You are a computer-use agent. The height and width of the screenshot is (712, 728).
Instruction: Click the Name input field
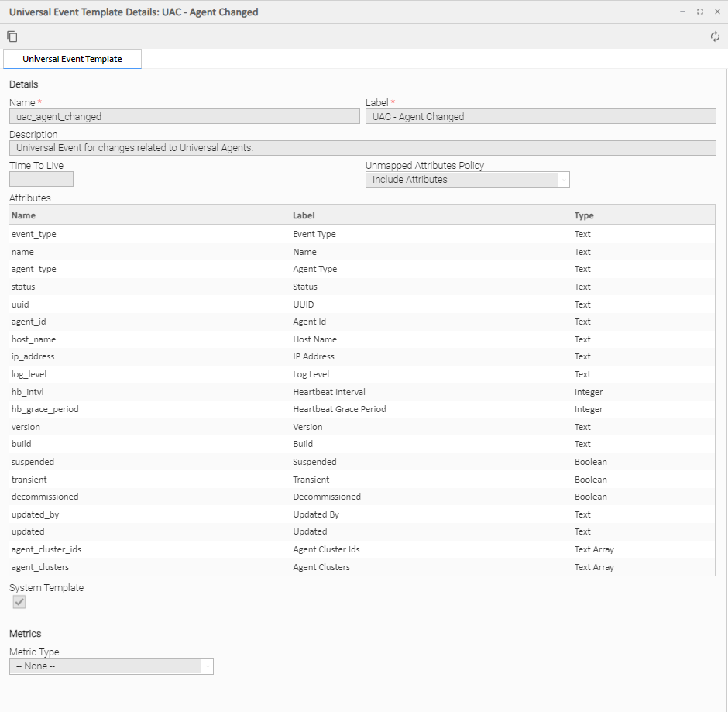184,117
